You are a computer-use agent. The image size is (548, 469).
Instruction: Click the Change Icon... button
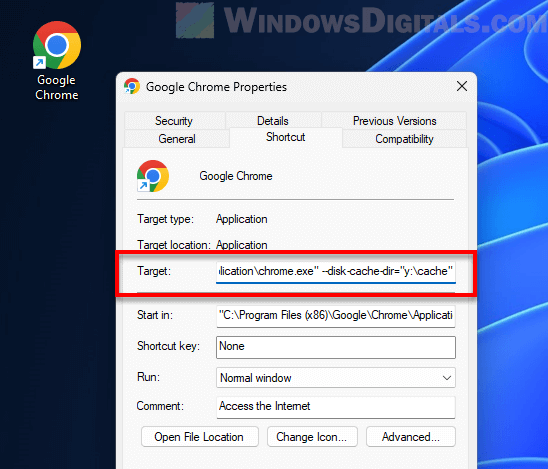312,437
